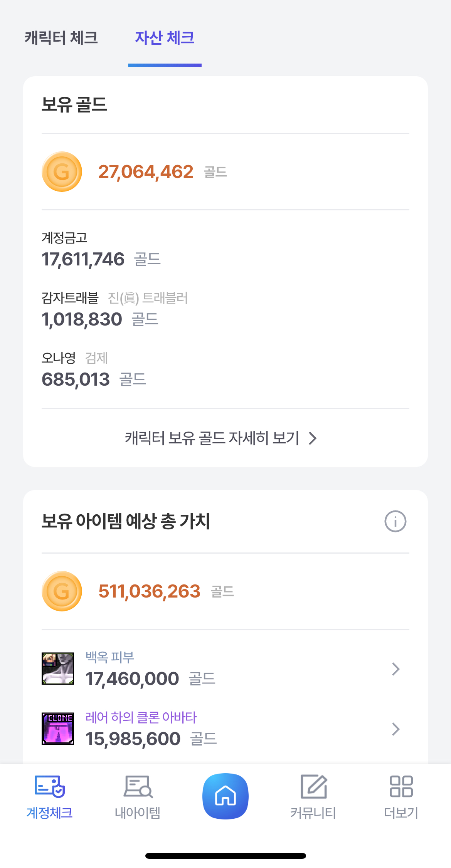
Task: Switch to the 캐릭터 체크 tab
Action: [x=61, y=38]
